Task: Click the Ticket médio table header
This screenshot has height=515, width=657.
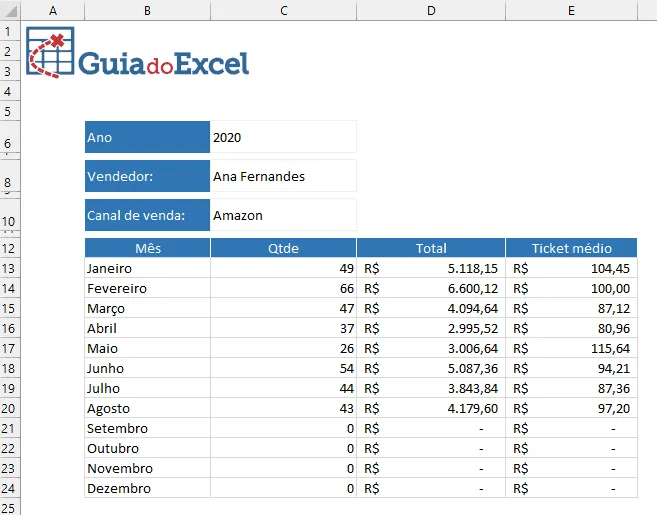Action: (572, 248)
